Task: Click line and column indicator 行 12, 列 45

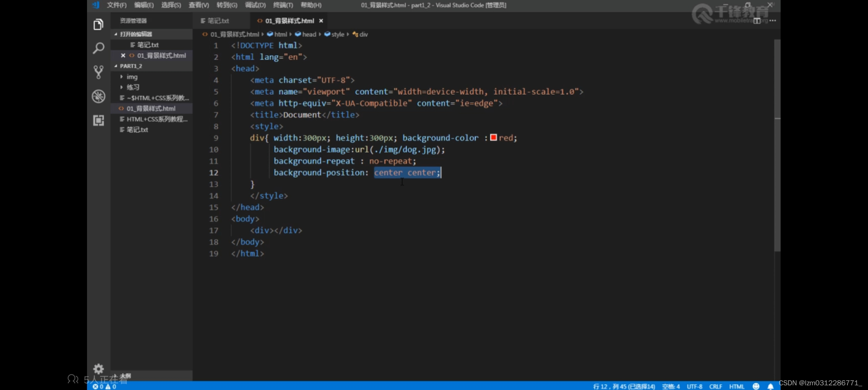Action: pyautogui.click(x=624, y=386)
